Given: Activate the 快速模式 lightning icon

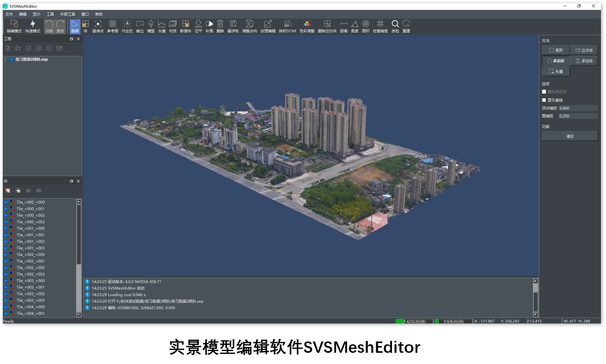Looking at the screenshot, I should pos(33,24).
